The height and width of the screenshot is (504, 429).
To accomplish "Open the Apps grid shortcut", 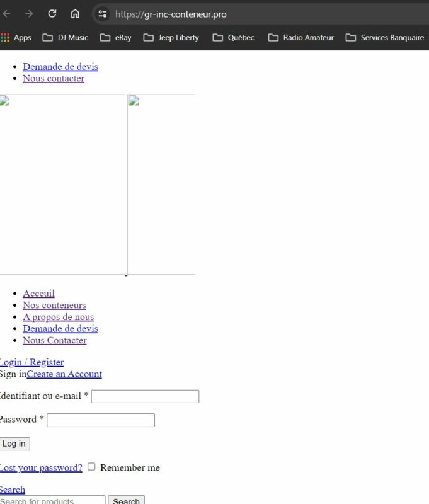I will [x=16, y=38].
